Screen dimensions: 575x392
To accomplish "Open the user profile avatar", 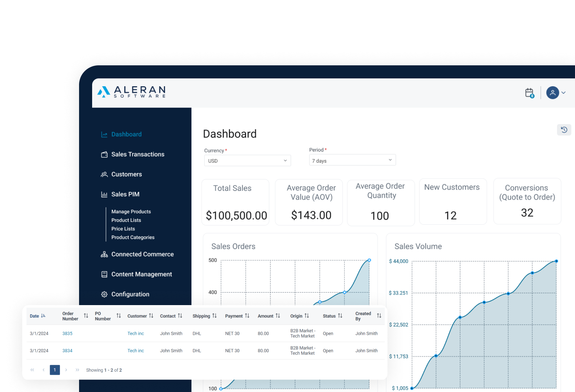I will click(x=552, y=93).
